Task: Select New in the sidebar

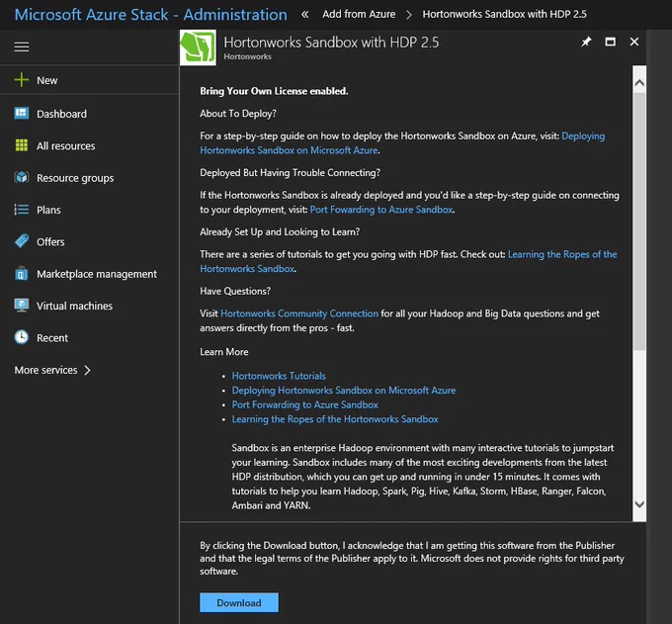Action: coord(47,80)
